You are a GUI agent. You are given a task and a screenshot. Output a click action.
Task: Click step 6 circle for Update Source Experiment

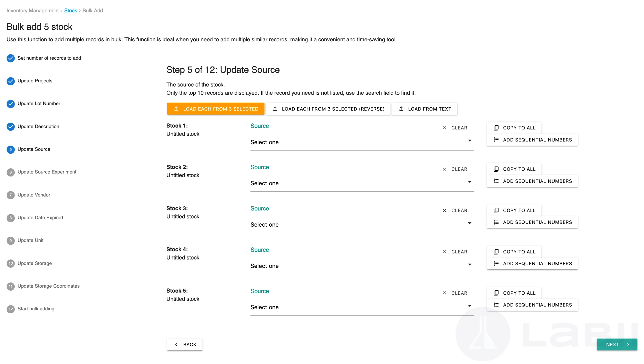point(11,172)
